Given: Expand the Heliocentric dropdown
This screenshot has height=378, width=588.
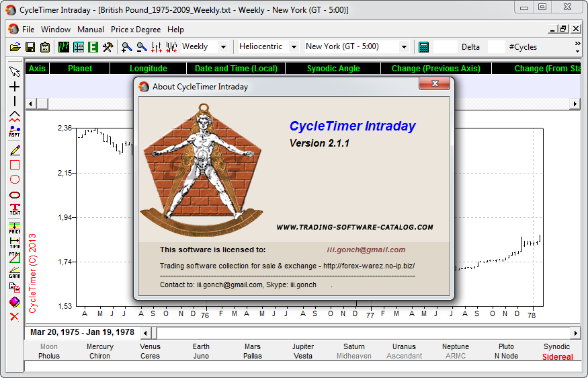Looking at the screenshot, I should point(293,47).
